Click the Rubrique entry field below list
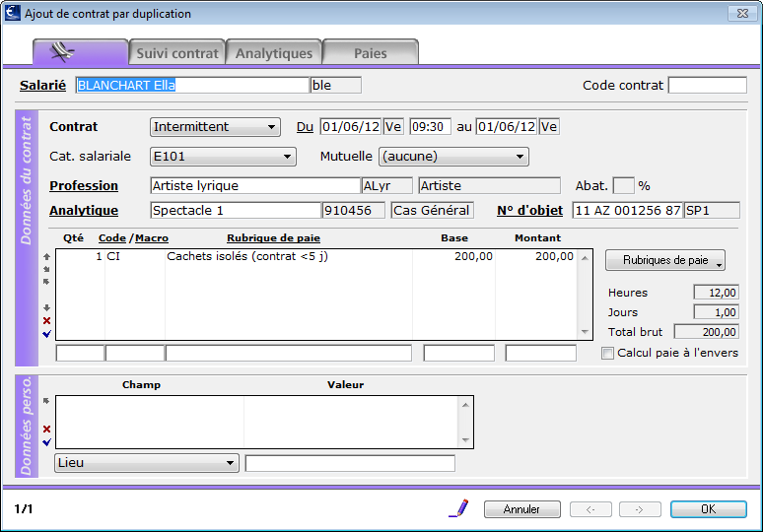 point(289,353)
